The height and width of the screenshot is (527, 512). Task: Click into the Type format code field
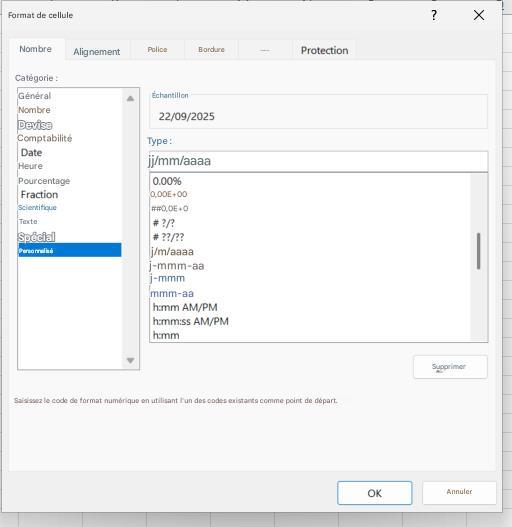point(318,161)
